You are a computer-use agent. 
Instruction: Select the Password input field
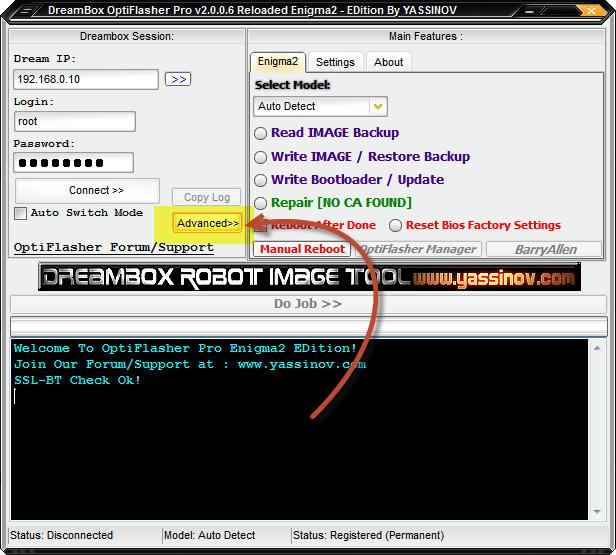coord(73,163)
